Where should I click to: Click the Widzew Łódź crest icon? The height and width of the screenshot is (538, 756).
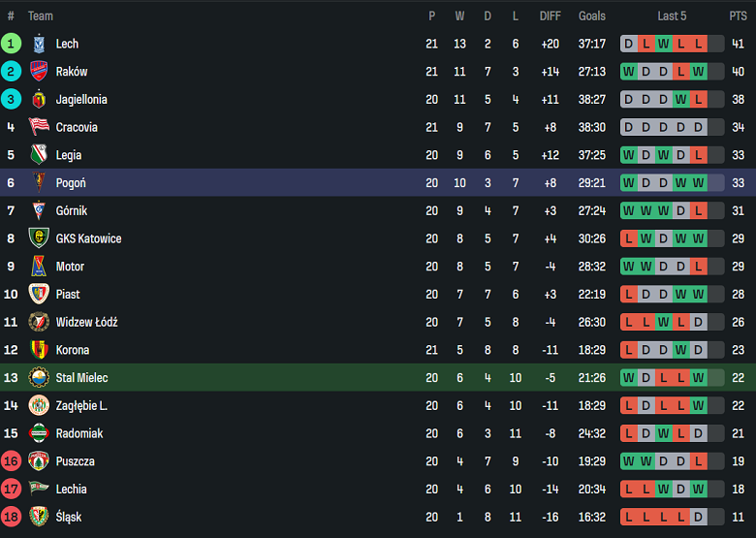point(39,322)
